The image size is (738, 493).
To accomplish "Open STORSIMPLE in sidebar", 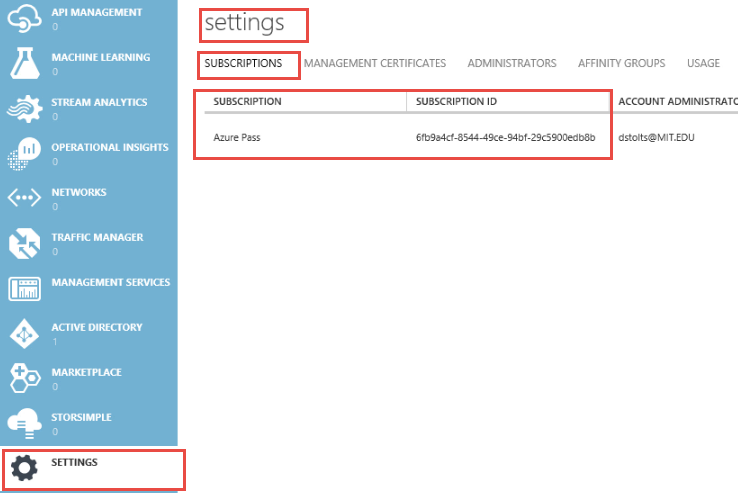I will (89, 423).
